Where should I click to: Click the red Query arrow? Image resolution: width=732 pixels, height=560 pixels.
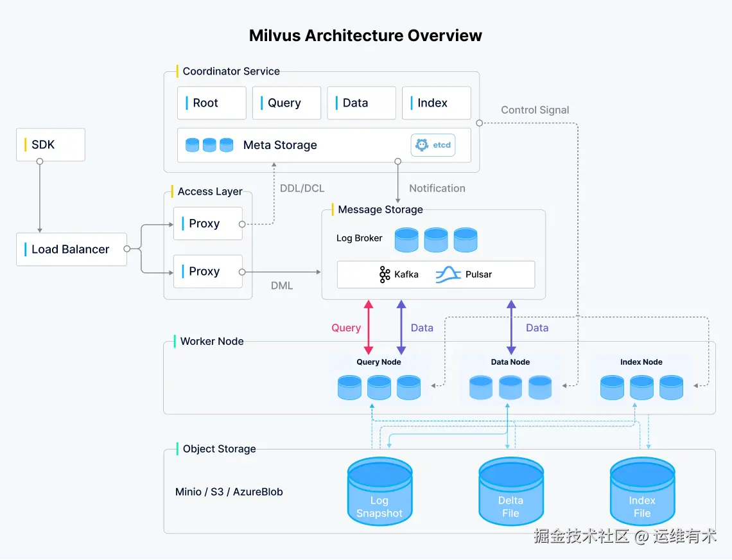(x=368, y=328)
